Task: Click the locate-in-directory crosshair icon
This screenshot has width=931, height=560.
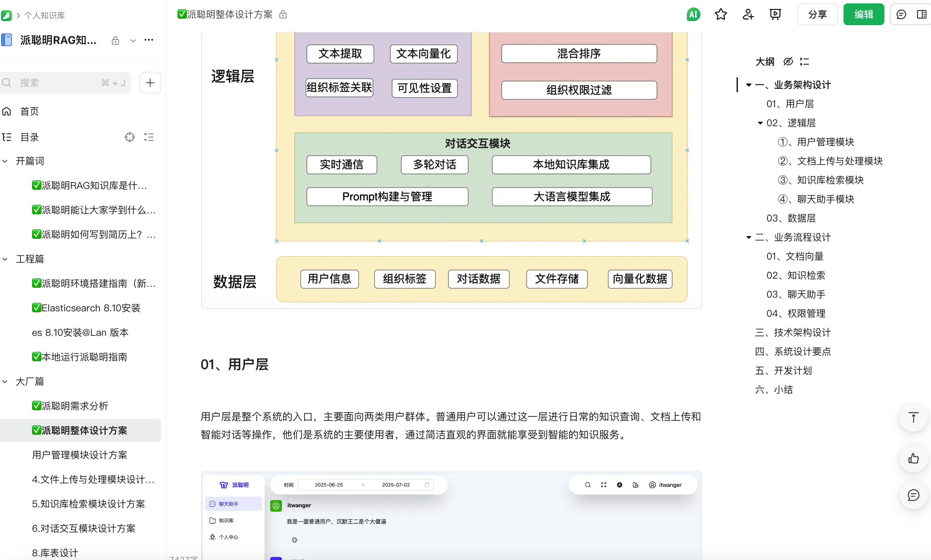Action: 129,137
